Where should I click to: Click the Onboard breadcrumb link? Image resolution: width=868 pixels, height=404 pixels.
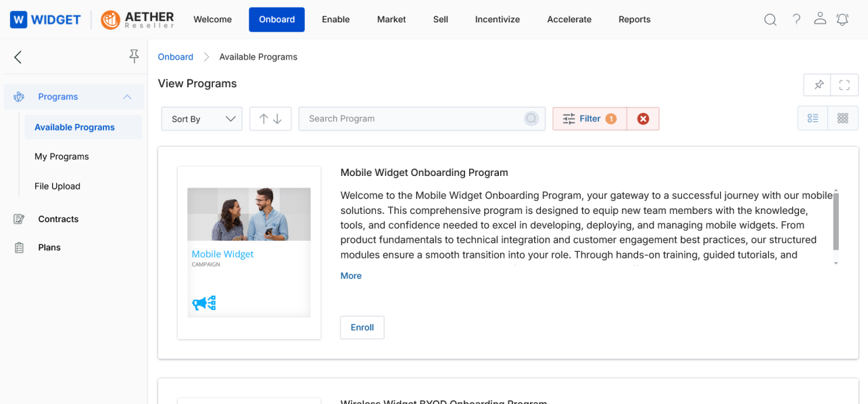176,57
